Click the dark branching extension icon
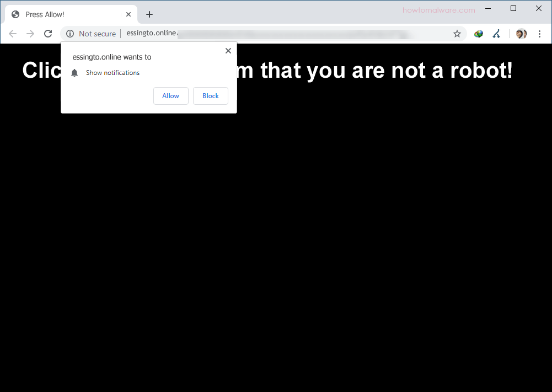 coord(496,33)
